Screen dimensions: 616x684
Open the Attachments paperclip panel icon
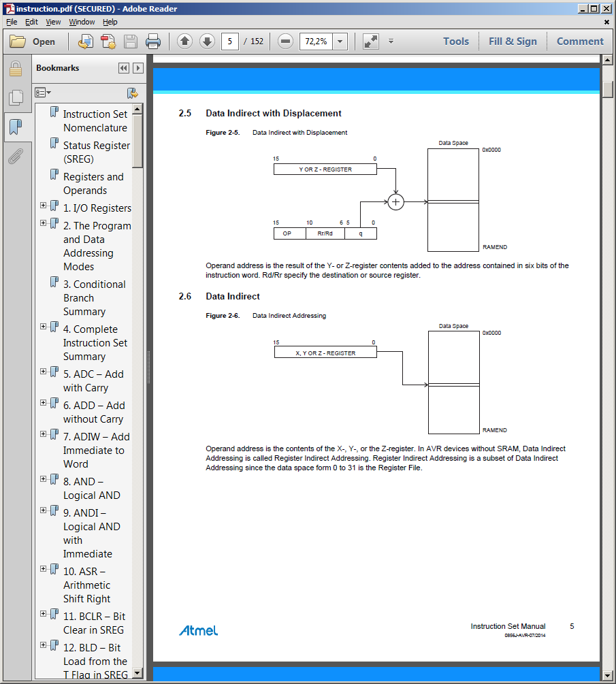pos(16,156)
